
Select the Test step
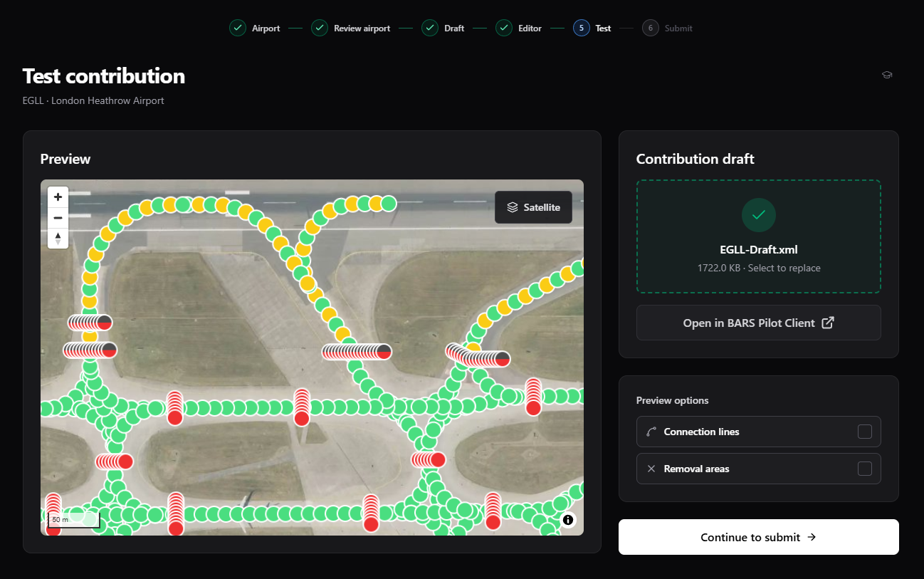(x=592, y=28)
